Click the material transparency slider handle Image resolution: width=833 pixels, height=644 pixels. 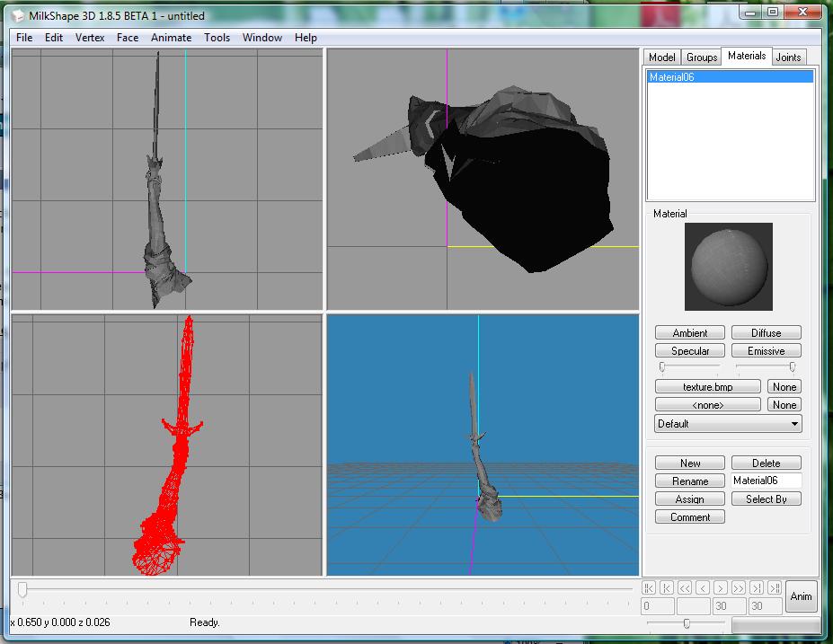(792, 366)
